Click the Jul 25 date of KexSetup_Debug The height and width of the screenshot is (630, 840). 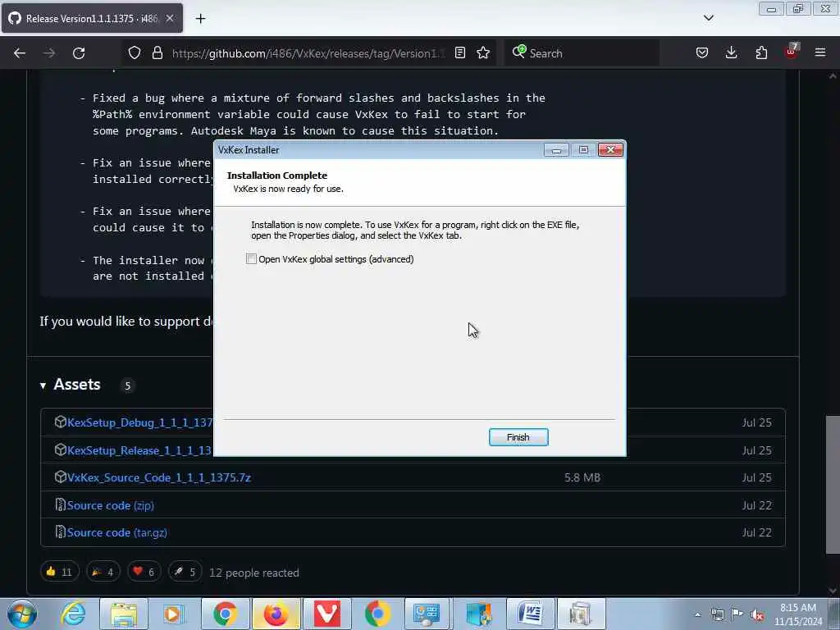click(x=756, y=422)
